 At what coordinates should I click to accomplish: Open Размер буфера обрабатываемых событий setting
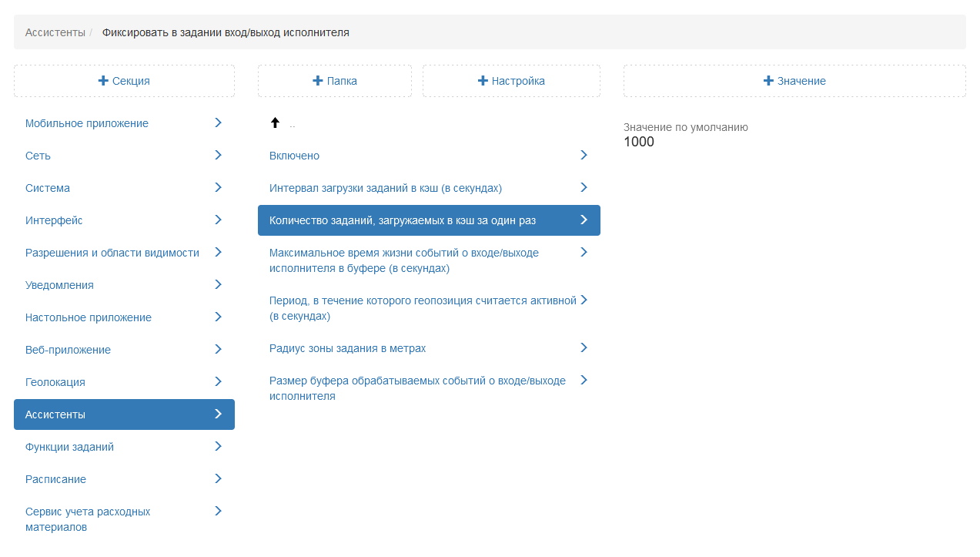click(x=417, y=388)
